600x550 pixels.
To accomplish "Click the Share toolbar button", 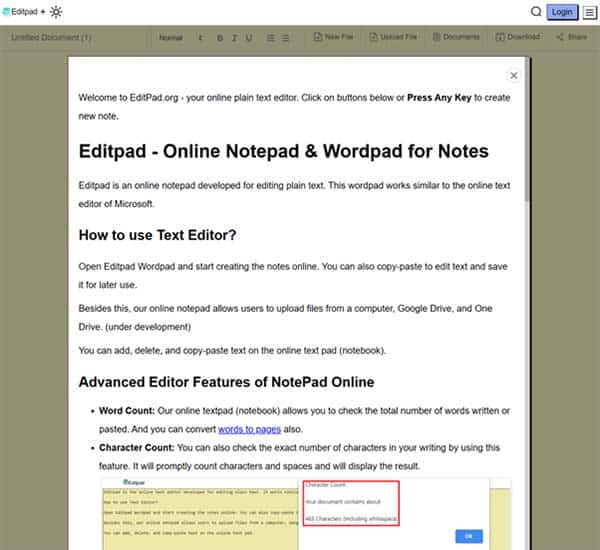I will 572,37.
